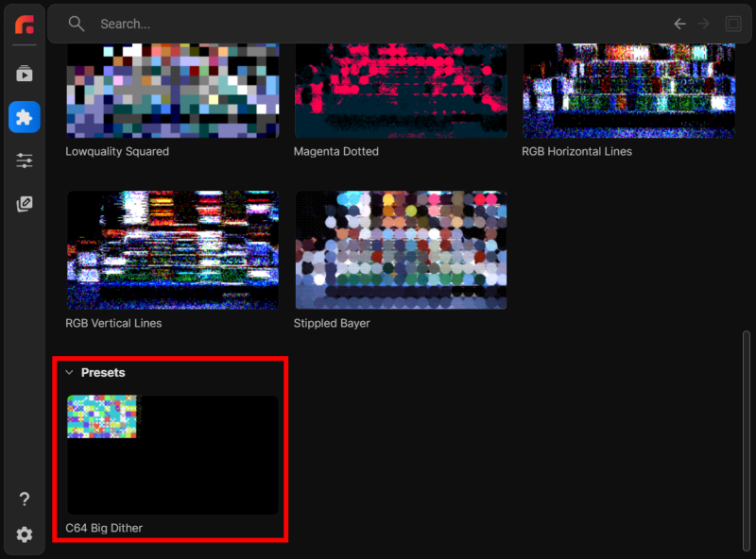The image size is (756, 559).
Task: Select the Lowquality Squared effect thumbnail
Action: [172, 91]
